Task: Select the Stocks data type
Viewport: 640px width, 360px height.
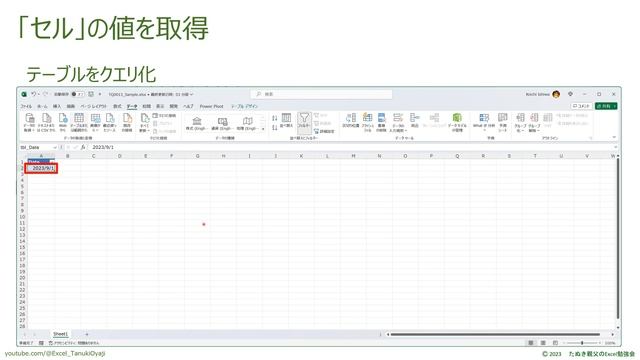Action: [196, 123]
